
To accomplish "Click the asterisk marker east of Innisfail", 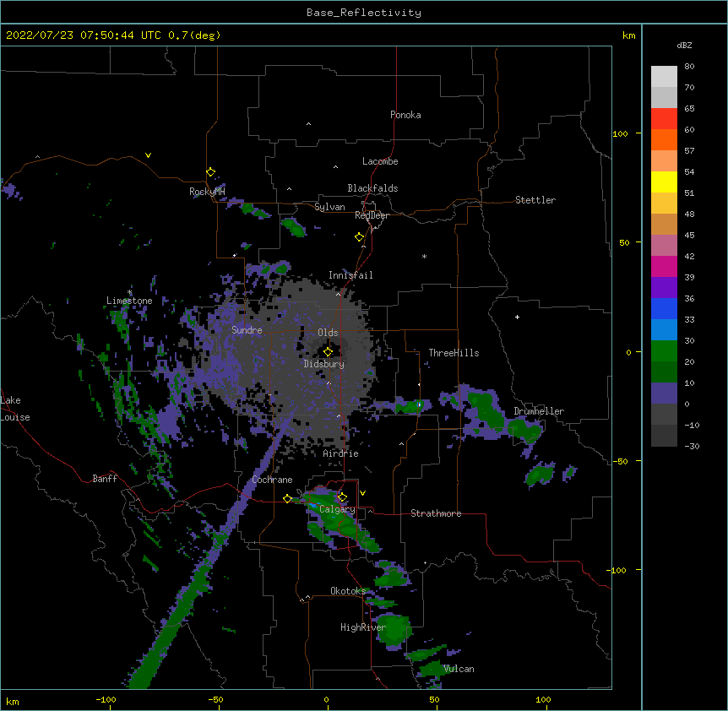I will pyautogui.click(x=424, y=256).
